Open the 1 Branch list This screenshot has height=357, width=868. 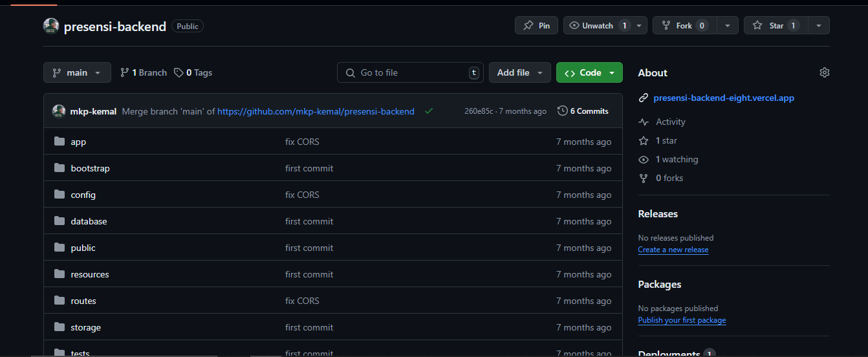pyautogui.click(x=144, y=72)
